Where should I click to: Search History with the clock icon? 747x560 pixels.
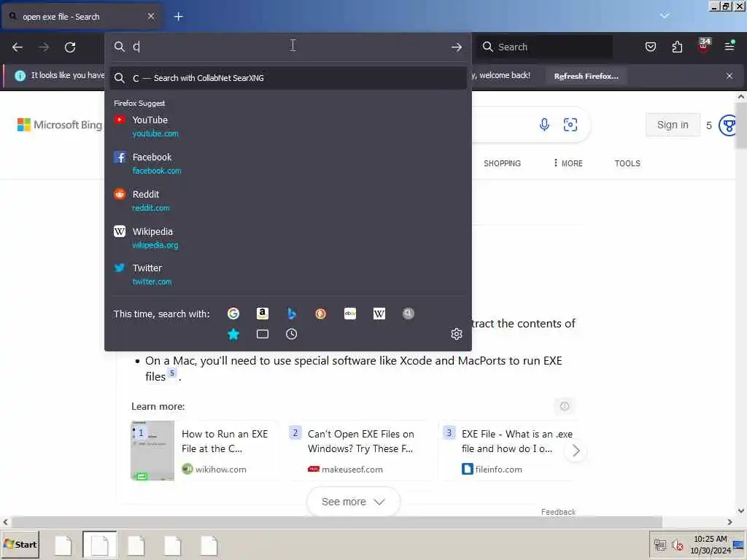tap(292, 334)
